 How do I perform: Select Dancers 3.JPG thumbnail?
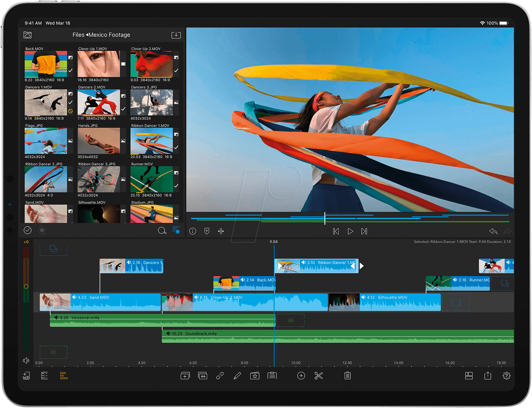(152, 102)
